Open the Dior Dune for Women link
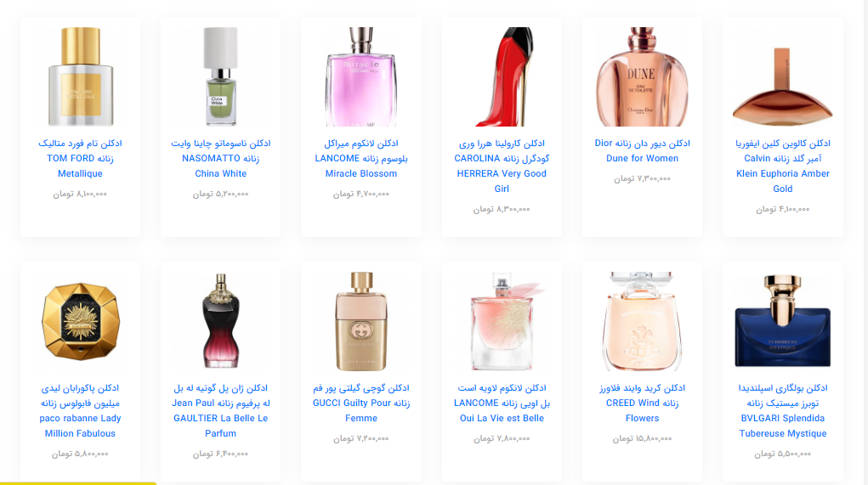 642,150
